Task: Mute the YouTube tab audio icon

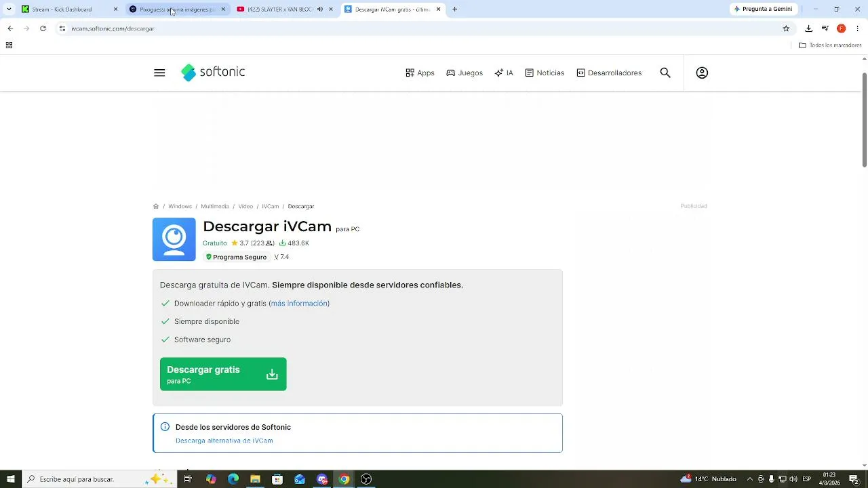Action: pyautogui.click(x=320, y=9)
